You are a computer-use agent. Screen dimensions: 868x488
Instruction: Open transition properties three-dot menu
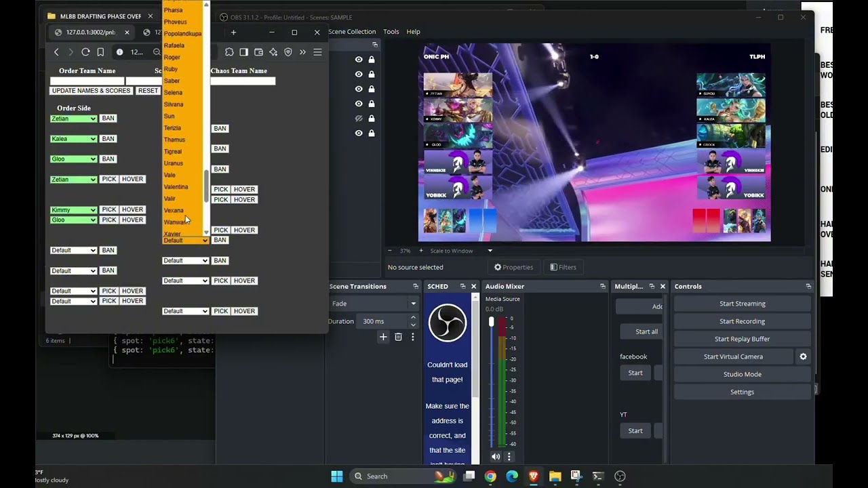(412, 337)
